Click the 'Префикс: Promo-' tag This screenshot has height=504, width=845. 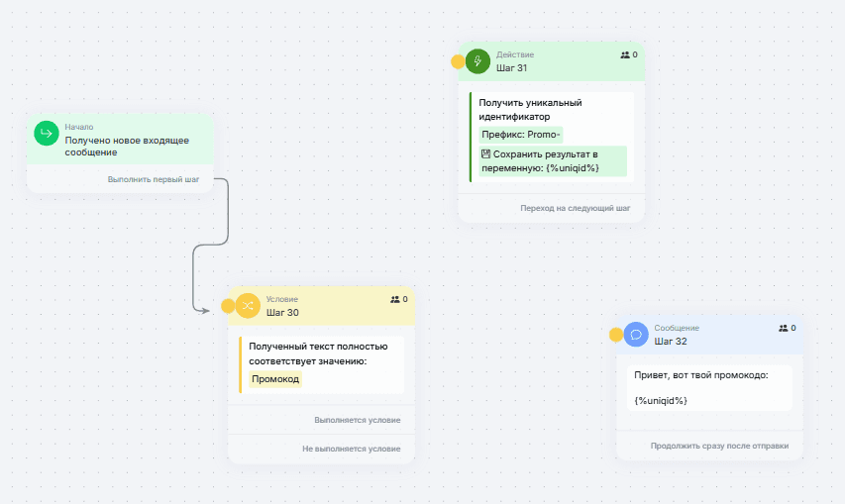[x=521, y=135]
